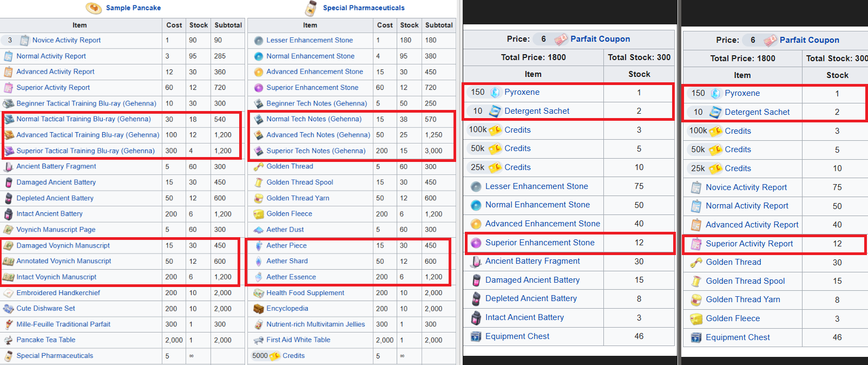This screenshot has height=365, width=868.
Task: Open the Damaged Voynich Manuscript link
Action: pos(63,246)
